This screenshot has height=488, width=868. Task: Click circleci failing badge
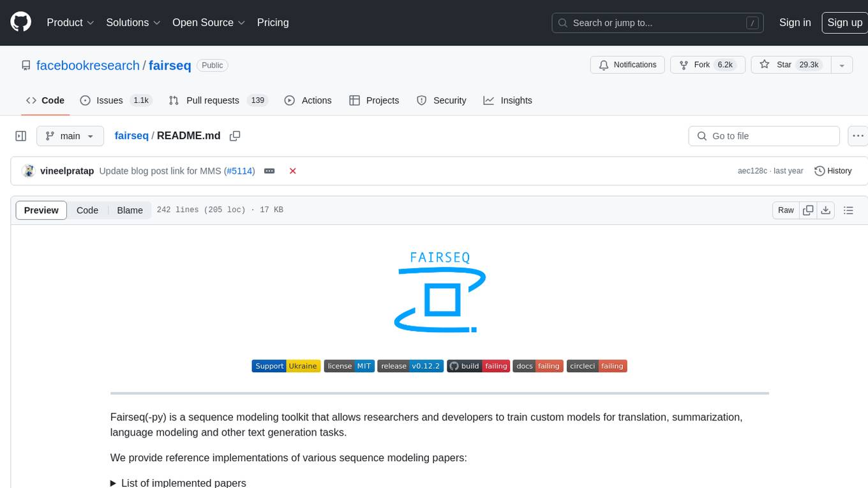597,366
